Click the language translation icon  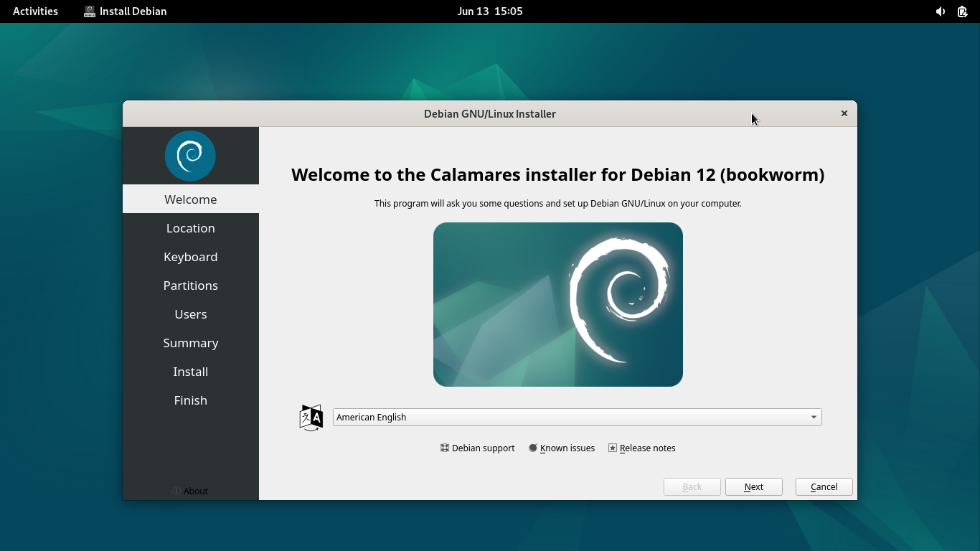[311, 418]
